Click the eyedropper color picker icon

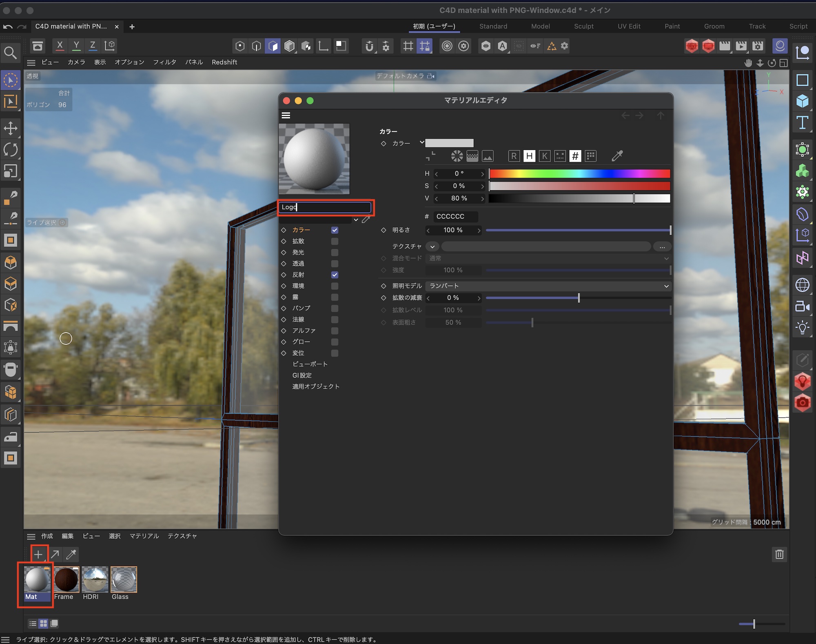(x=617, y=155)
